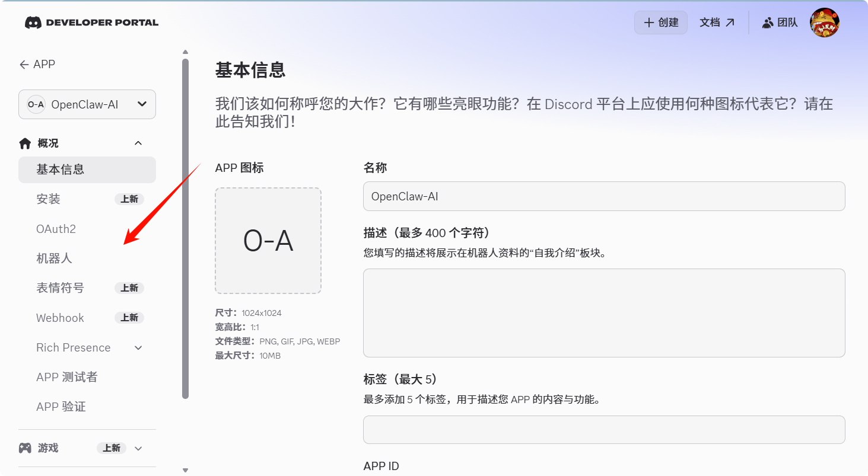The height and width of the screenshot is (476, 868).
Task: Click the sidebar scroll-up arrow
Action: tap(185, 52)
